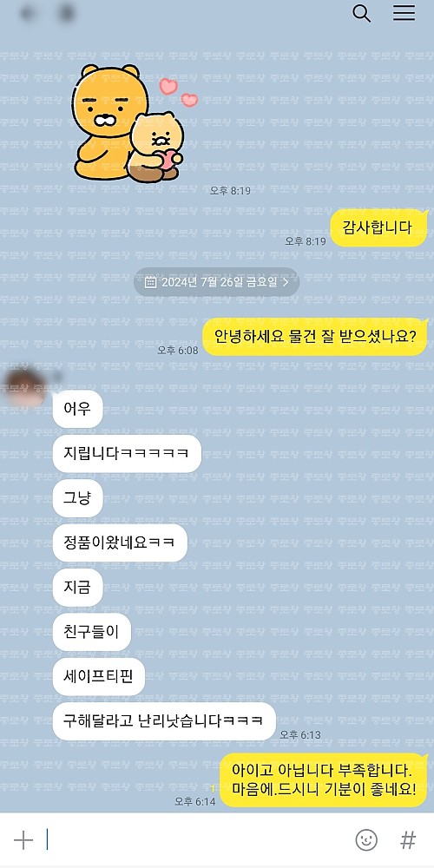The height and width of the screenshot is (868, 434).
Task: Select the 아이고 아닙니다 부족합니다 reply bubble
Action: click(324, 779)
